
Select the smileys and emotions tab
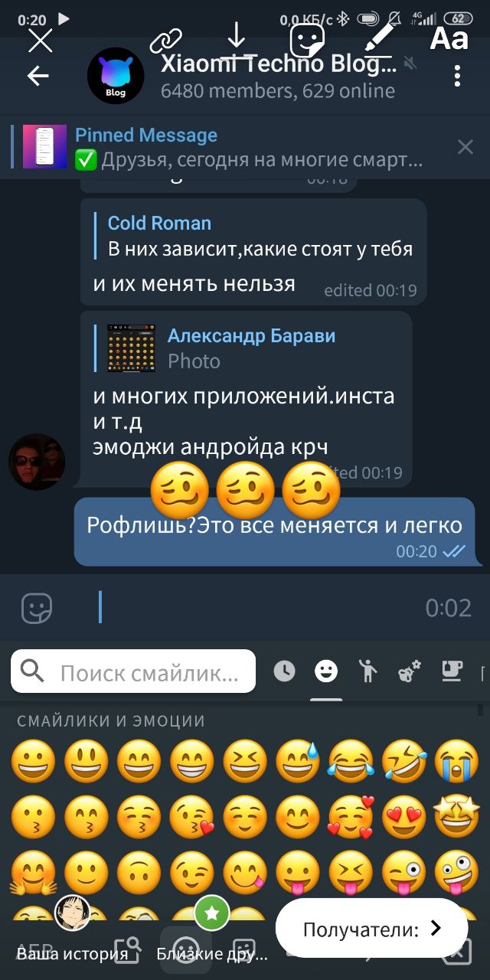326,671
